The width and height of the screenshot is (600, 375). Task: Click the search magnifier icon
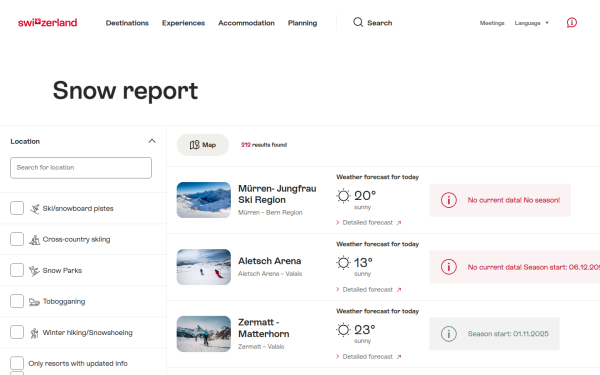click(x=358, y=22)
